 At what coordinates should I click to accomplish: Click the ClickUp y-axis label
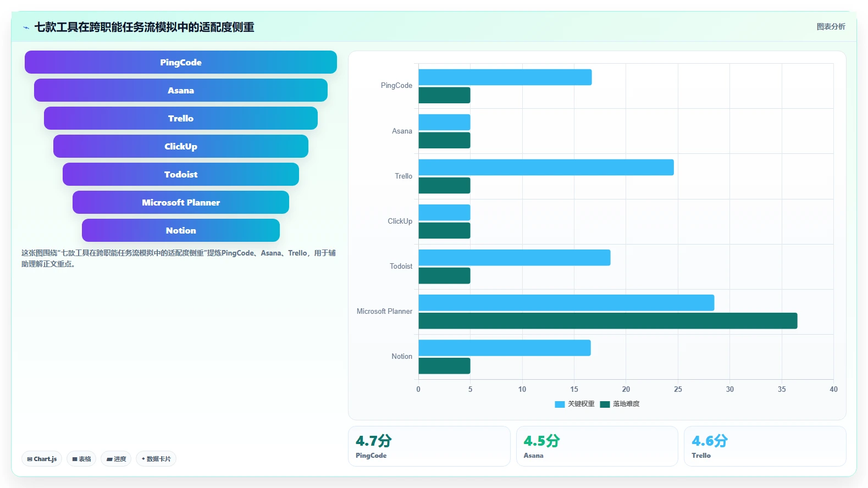tap(400, 221)
